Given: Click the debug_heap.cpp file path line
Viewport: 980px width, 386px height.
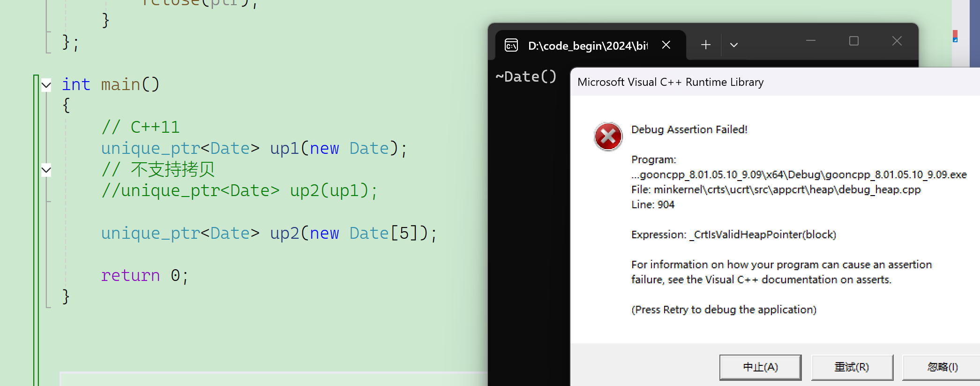Looking at the screenshot, I should 776,189.
